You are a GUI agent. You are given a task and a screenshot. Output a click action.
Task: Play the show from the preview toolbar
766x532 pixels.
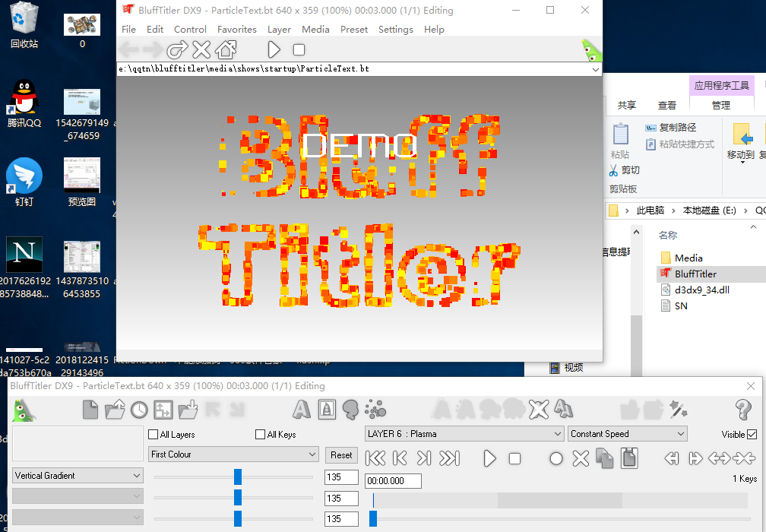click(274, 49)
